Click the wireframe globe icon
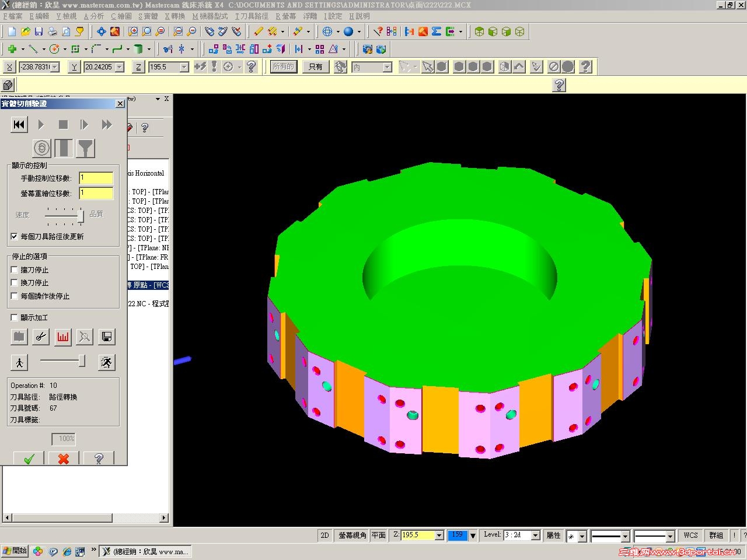747x560 pixels. [327, 32]
